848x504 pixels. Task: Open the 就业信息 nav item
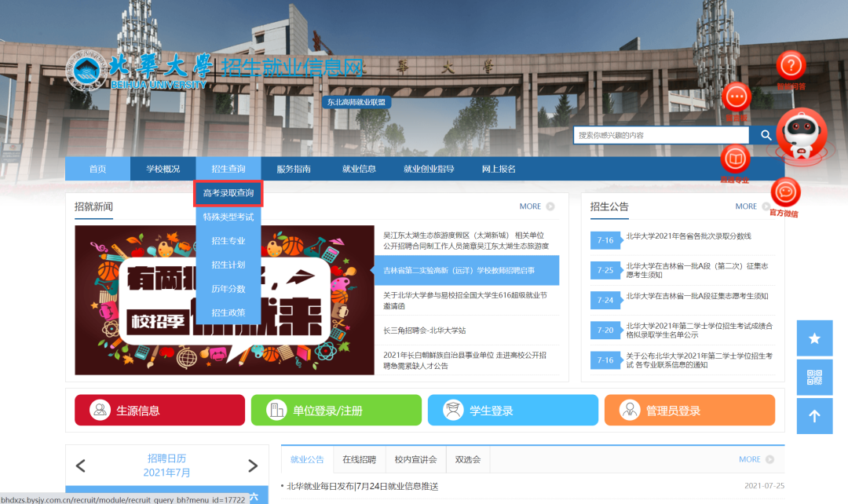pos(359,169)
